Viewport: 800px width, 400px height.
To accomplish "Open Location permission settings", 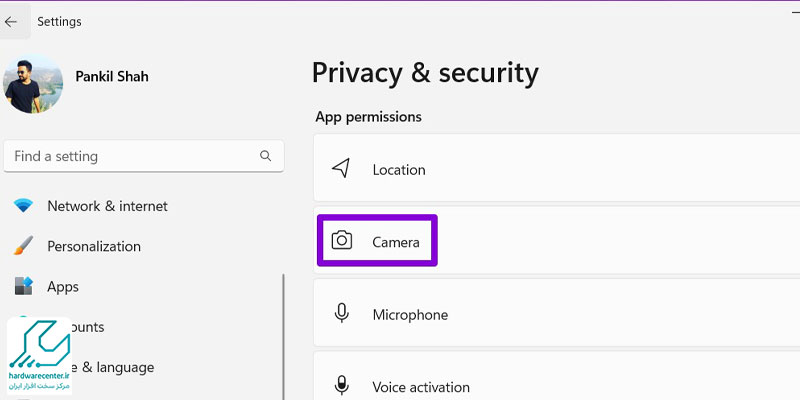I will pos(557,168).
